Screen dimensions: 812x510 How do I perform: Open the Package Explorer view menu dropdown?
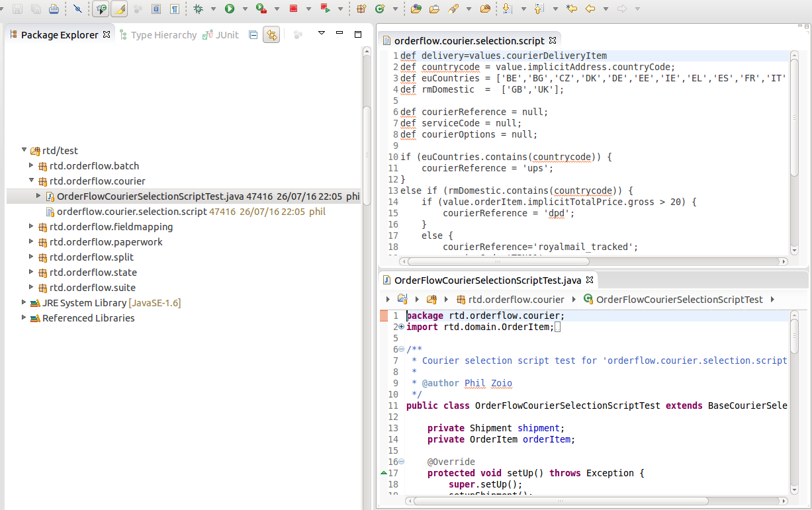(x=322, y=34)
